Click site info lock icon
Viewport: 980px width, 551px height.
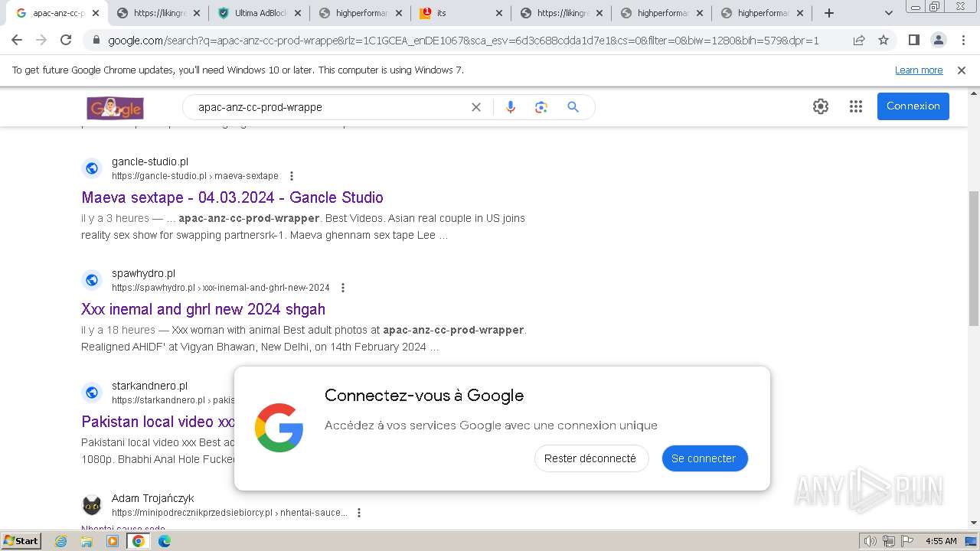[96, 41]
